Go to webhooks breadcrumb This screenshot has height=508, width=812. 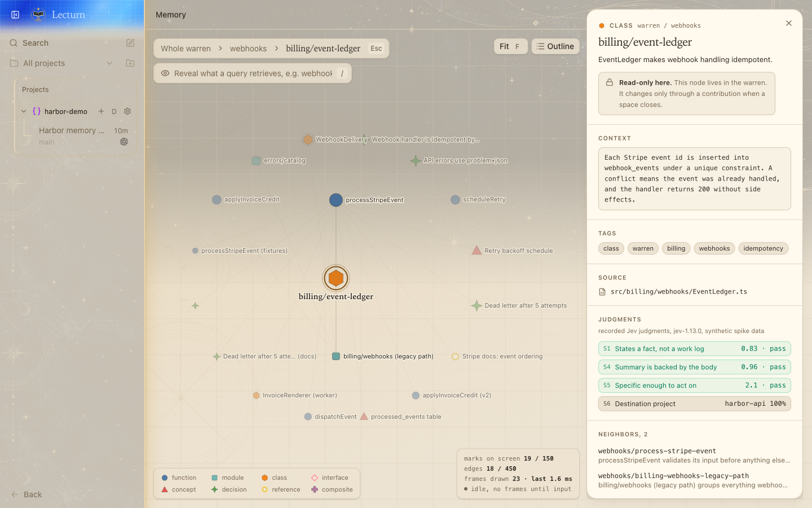[x=248, y=49]
